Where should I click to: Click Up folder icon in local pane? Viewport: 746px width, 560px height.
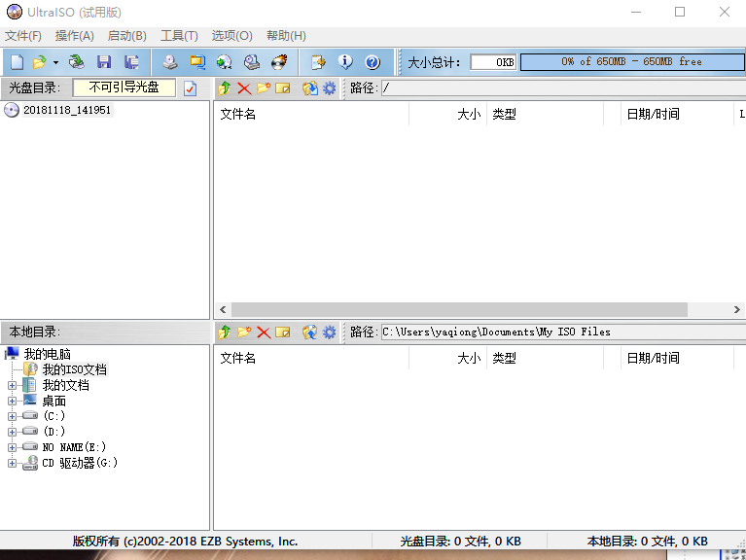tap(225, 332)
